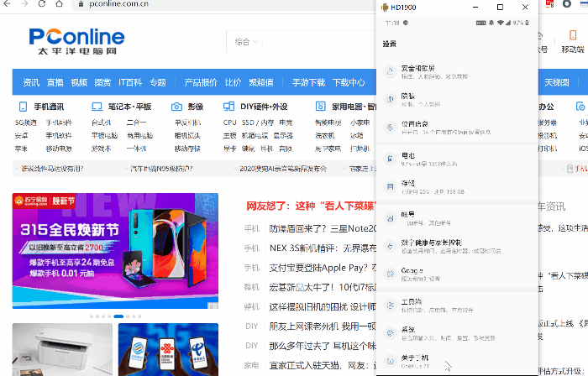588x376 pixels.
Task: Click the 笔记本·平板 laptop category icon
Action: [x=97, y=107]
